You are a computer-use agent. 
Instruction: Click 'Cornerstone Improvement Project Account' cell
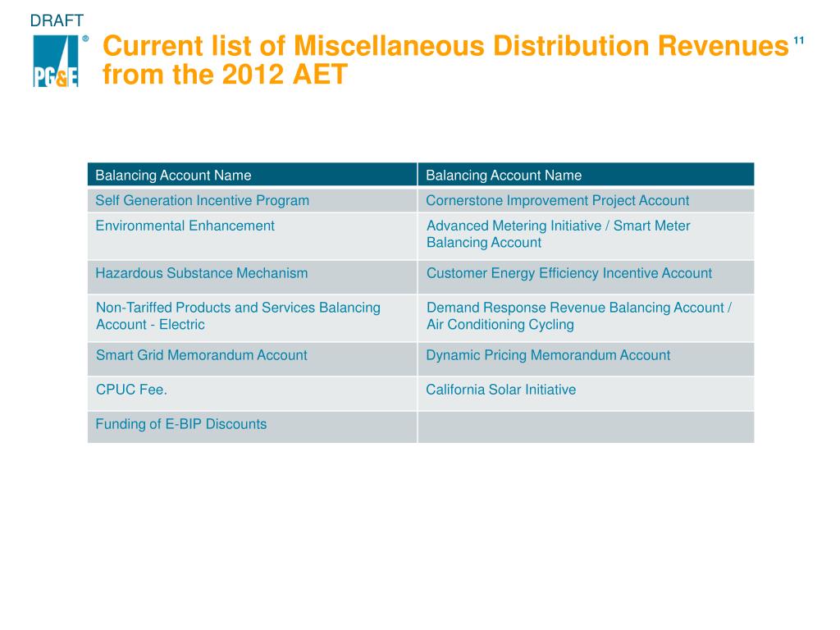click(x=586, y=200)
